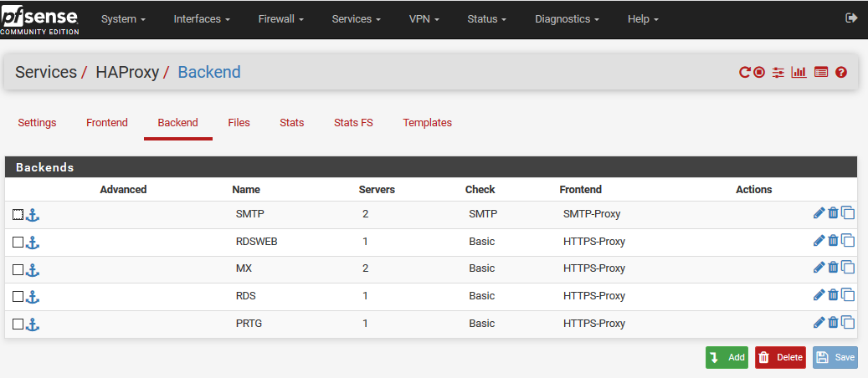Click the logout icon in the navbar
This screenshot has width=868, height=378.
tap(851, 18)
